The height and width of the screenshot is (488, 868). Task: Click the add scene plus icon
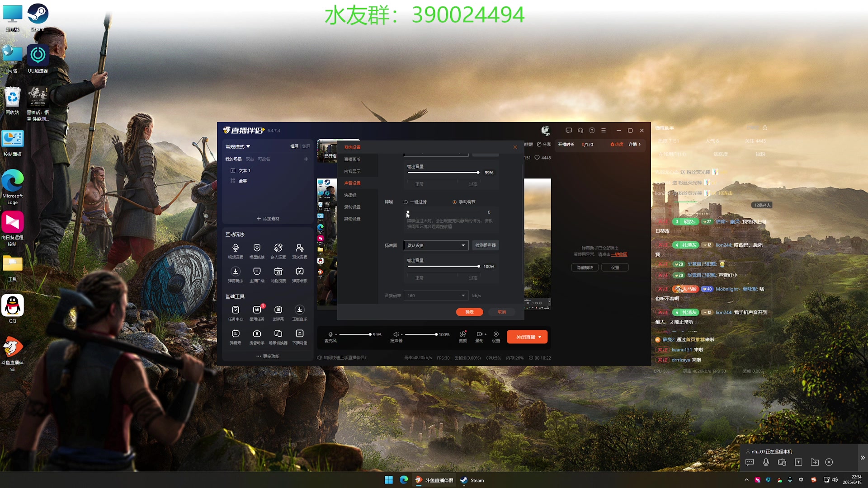(x=306, y=159)
